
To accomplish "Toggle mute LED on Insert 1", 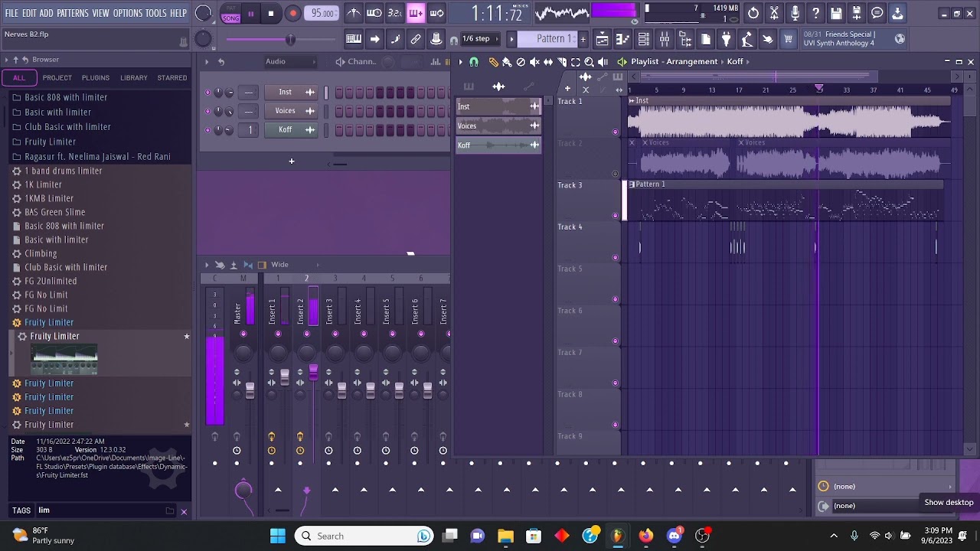I will tap(278, 334).
